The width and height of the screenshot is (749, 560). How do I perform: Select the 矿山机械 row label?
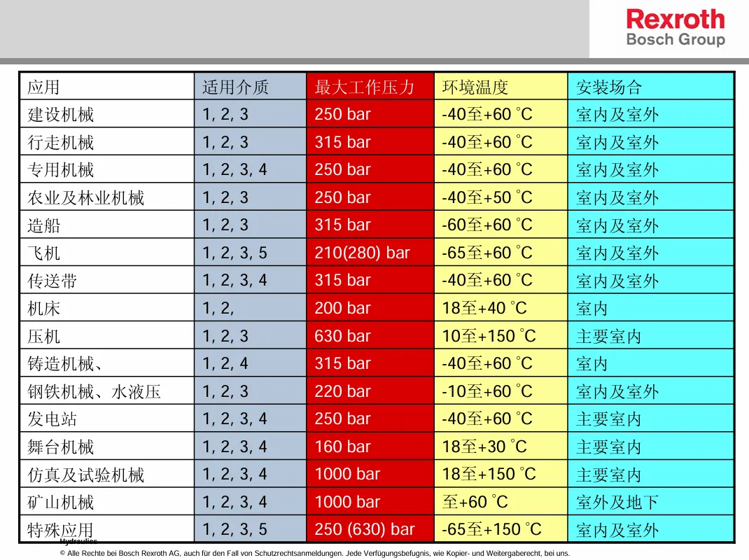61,503
